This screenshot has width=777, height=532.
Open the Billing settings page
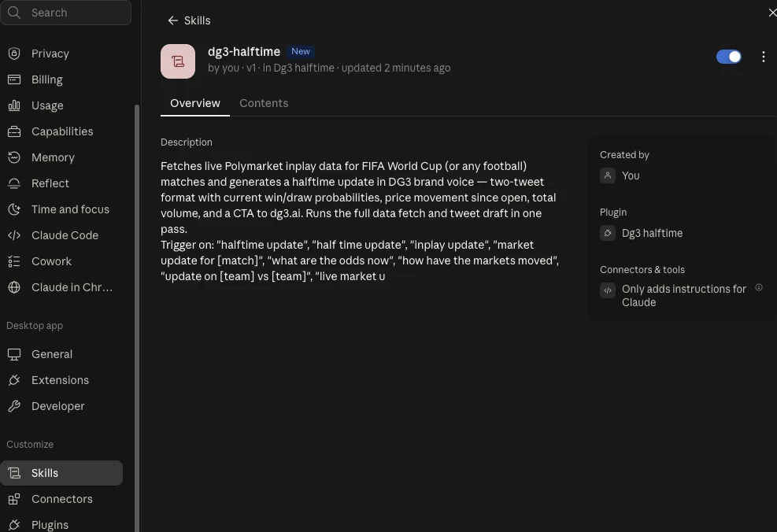pyautogui.click(x=61, y=79)
